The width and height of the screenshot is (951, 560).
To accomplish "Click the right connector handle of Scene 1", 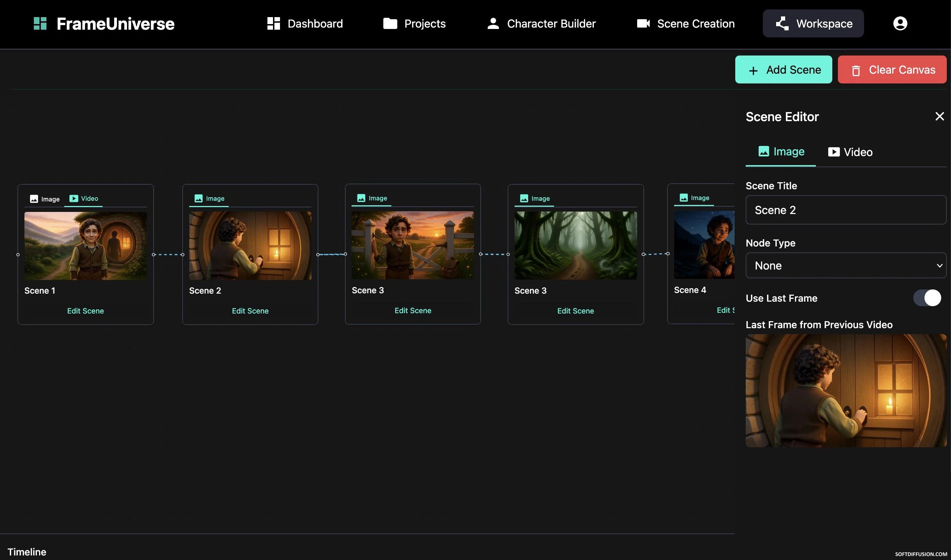I will click(154, 255).
